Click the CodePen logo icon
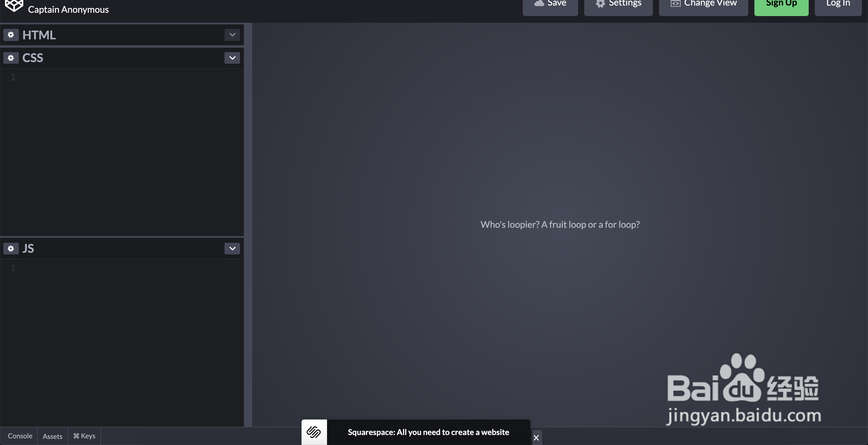Image resolution: width=868 pixels, height=445 pixels. pyautogui.click(x=14, y=6)
